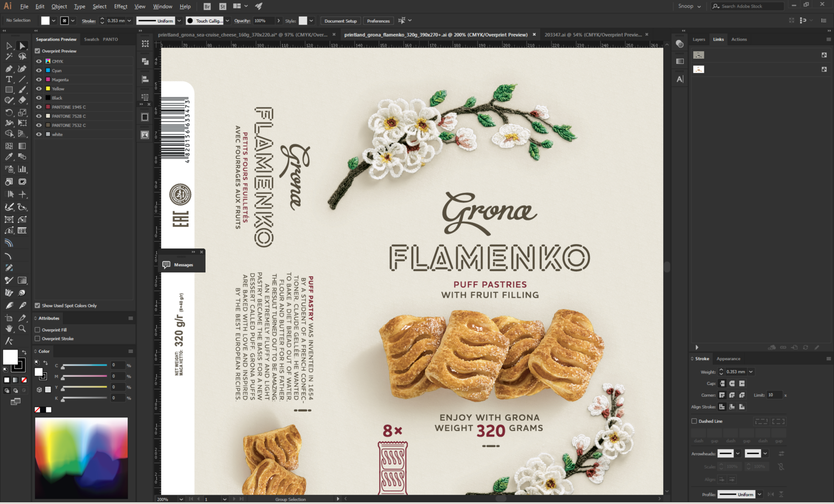Image resolution: width=834 pixels, height=504 pixels.
Task: Select the Magic Wand tool
Action: pyautogui.click(x=9, y=57)
